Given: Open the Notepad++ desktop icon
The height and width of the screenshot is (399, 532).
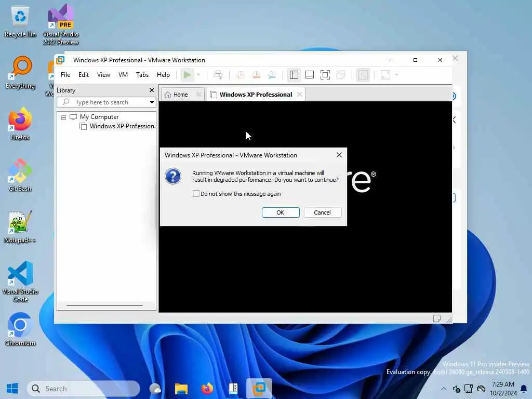Looking at the screenshot, I should pyautogui.click(x=20, y=227).
